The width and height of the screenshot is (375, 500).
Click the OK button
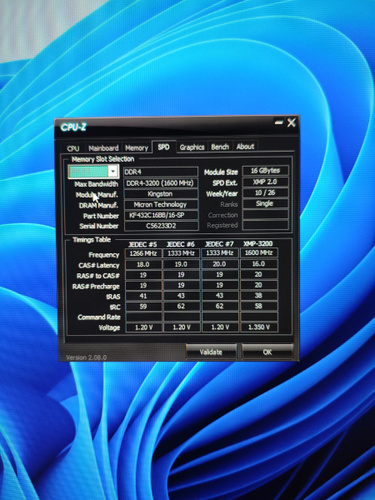point(267,352)
